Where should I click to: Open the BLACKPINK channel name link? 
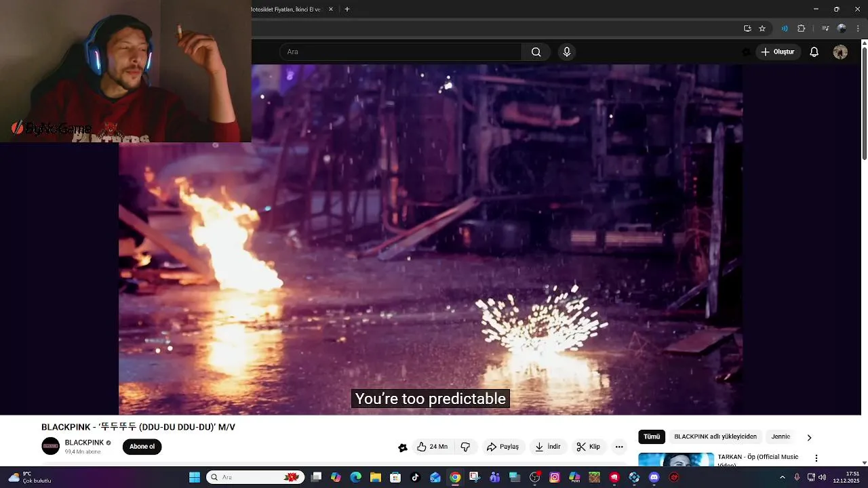tap(84, 443)
